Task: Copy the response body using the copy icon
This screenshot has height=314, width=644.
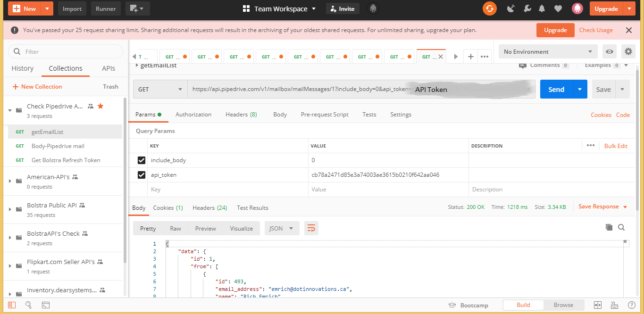Action: point(609,227)
